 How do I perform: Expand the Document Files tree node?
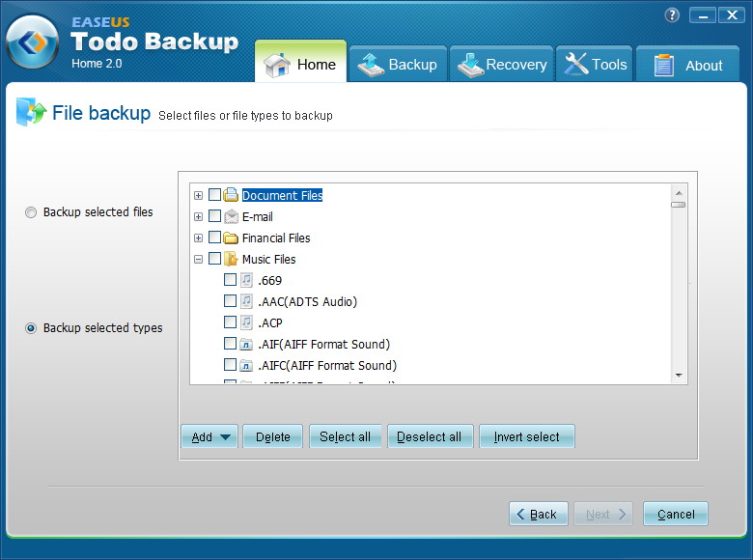tap(198, 195)
